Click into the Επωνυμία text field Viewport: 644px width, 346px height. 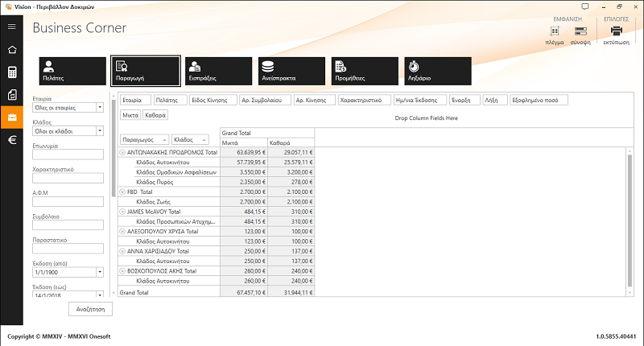click(67, 154)
